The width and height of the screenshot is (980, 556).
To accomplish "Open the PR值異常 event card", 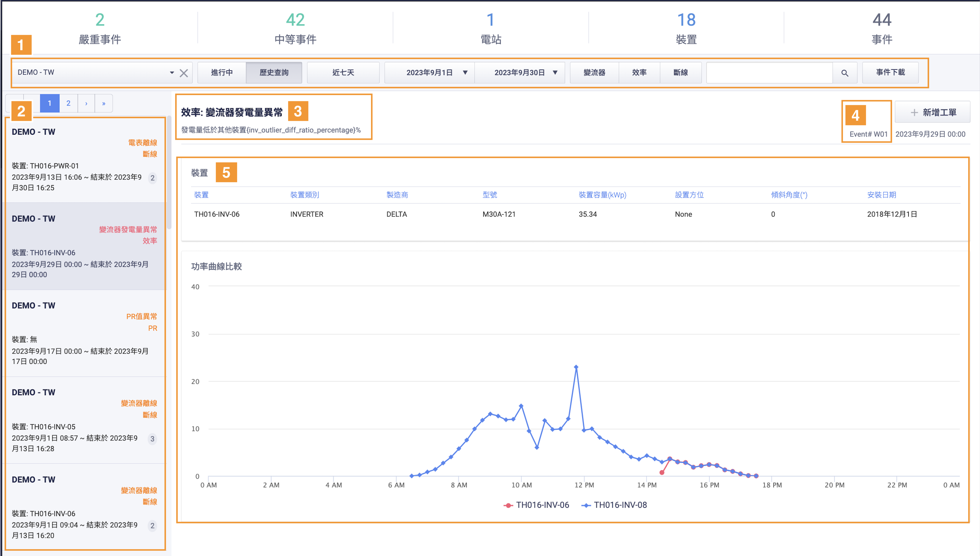I will [84, 334].
